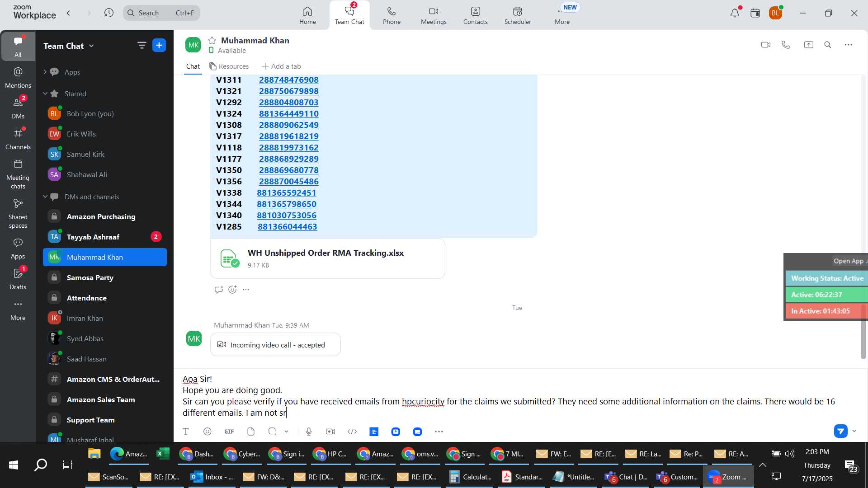Image resolution: width=868 pixels, height=488 pixels.
Task: Click Open App in the status widget
Action: (x=849, y=261)
